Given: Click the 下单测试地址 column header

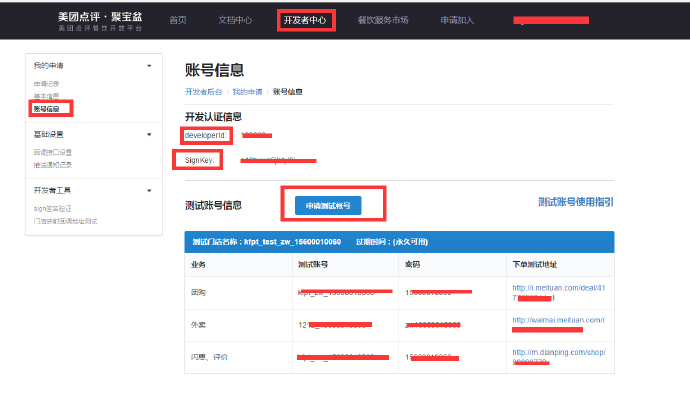Looking at the screenshot, I should (x=535, y=265).
